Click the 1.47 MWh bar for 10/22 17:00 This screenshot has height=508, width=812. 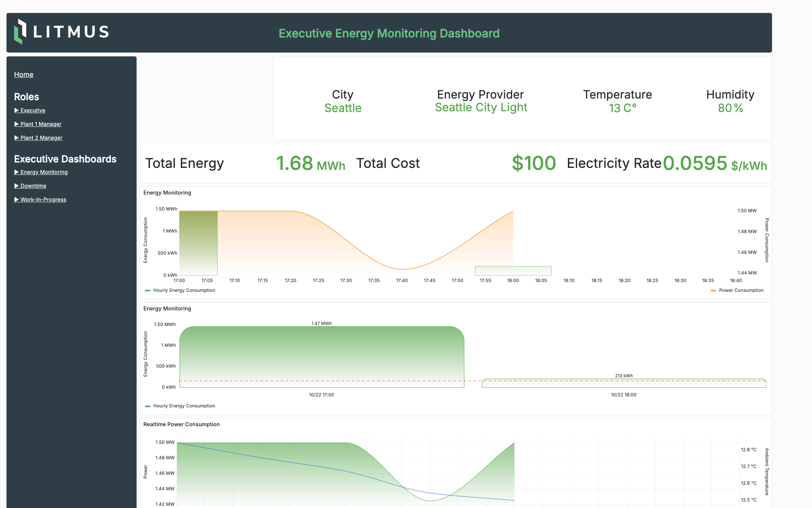tap(322, 357)
